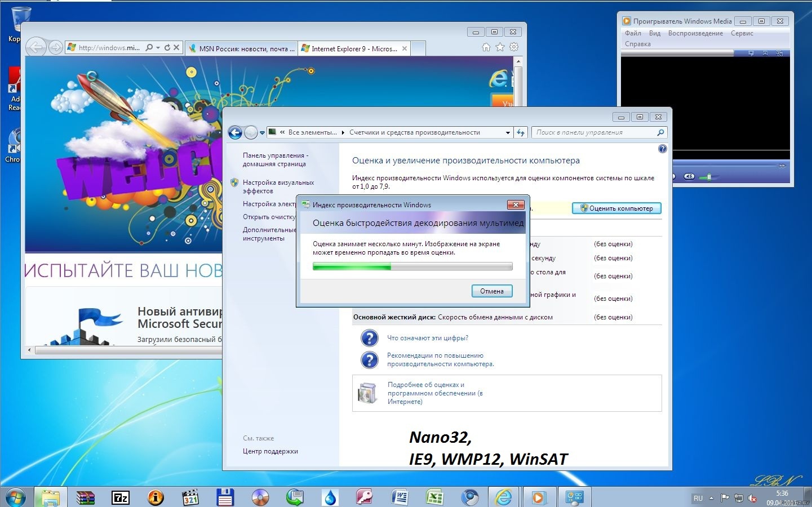
Task: Launch Microsoft Excel from the taskbar
Action: (434, 497)
